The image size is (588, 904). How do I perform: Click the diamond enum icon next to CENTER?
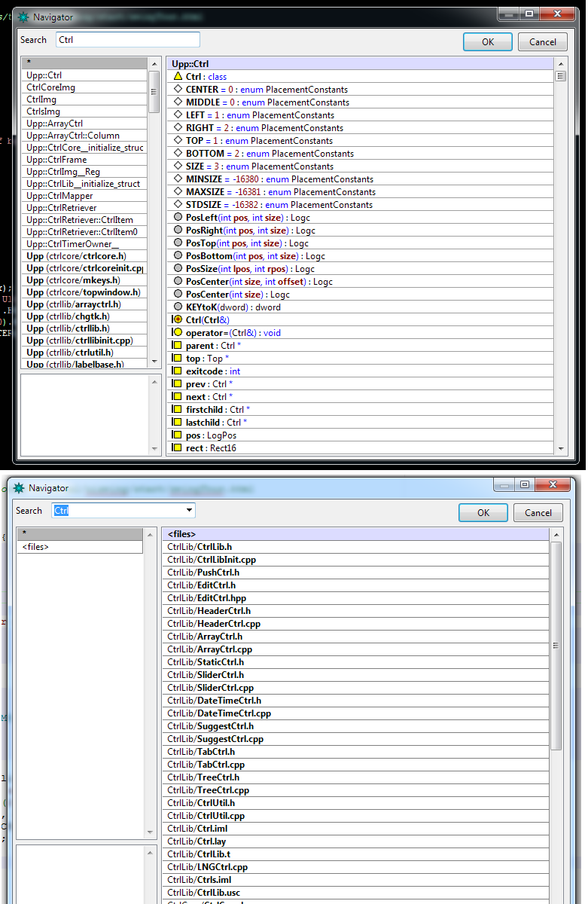pos(178,90)
